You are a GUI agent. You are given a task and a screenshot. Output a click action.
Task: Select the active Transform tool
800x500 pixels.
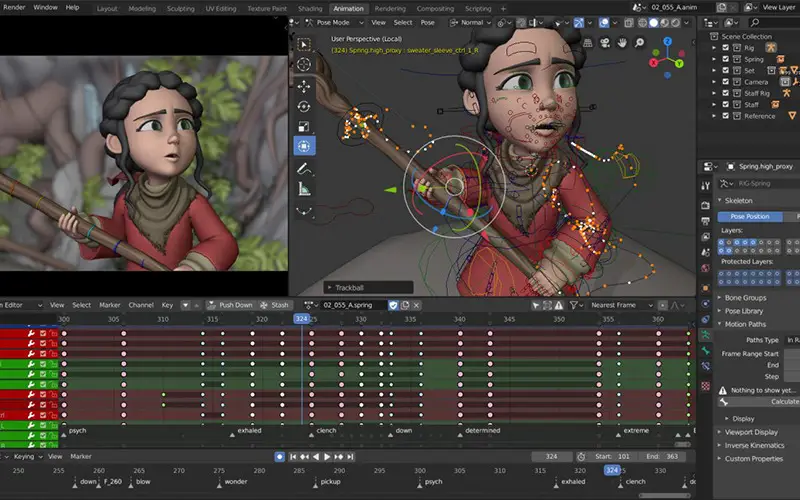point(304,146)
